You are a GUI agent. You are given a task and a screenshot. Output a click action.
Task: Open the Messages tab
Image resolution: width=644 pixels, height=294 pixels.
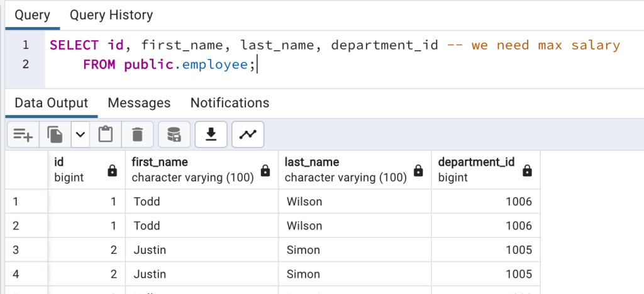[x=139, y=103]
